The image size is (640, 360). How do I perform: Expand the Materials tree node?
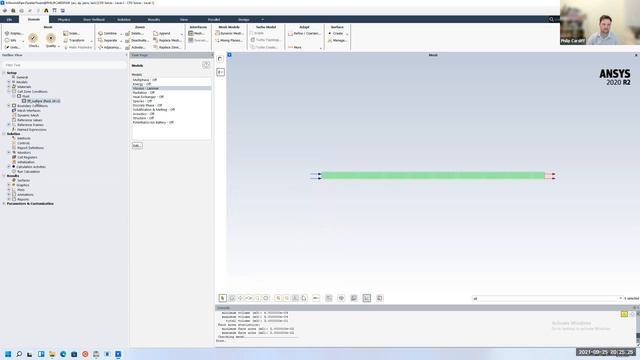point(9,87)
